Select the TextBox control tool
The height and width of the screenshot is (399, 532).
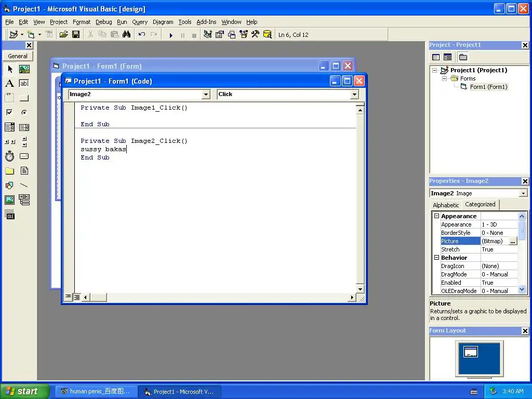click(x=24, y=84)
